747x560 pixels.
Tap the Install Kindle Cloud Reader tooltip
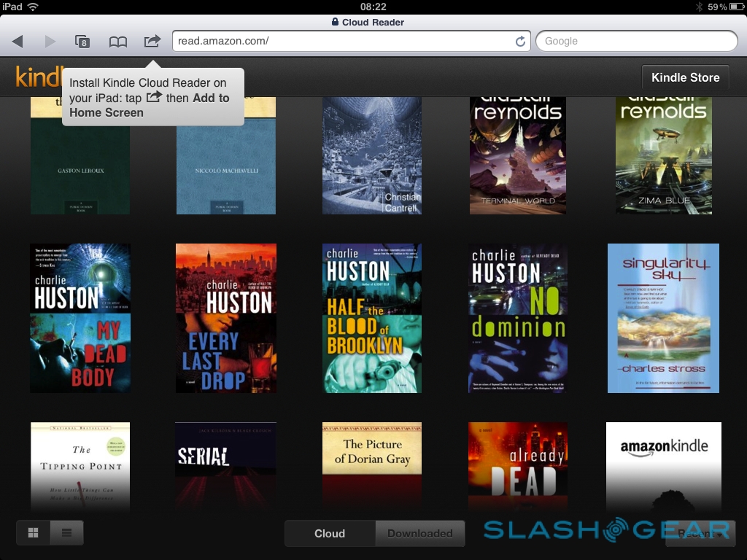pos(153,97)
